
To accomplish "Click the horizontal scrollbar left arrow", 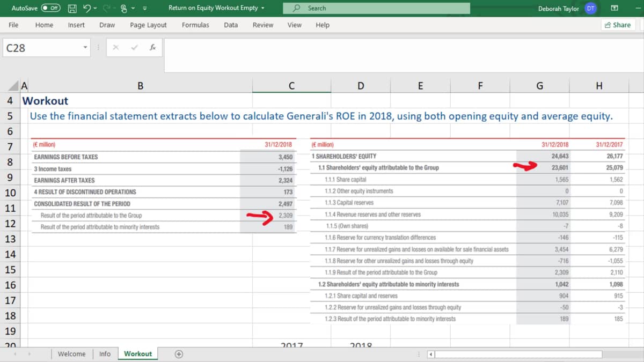I will (x=430, y=354).
